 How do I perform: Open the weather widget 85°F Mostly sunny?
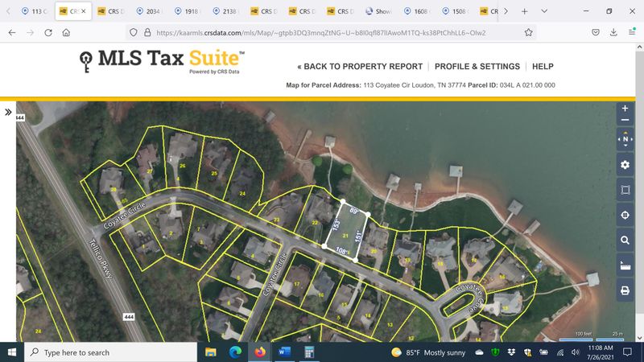[x=428, y=352]
